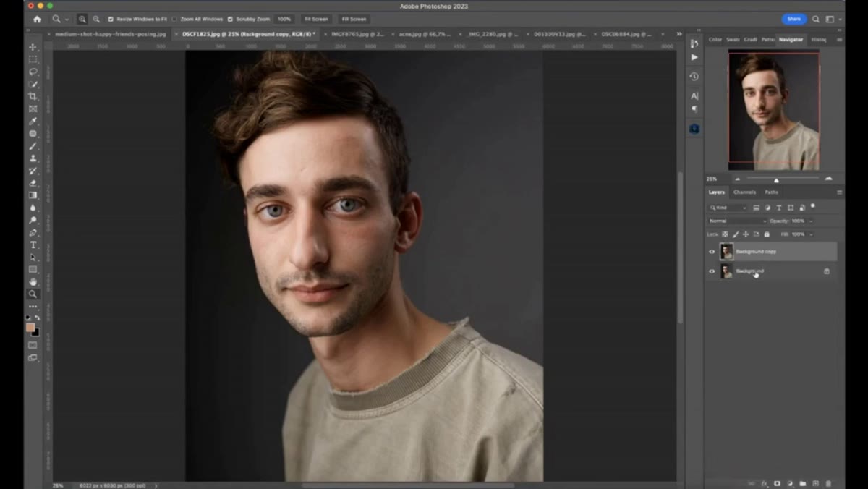Select the Rectangular Marquee tool
Screen dimensions: 868x489
33,59
